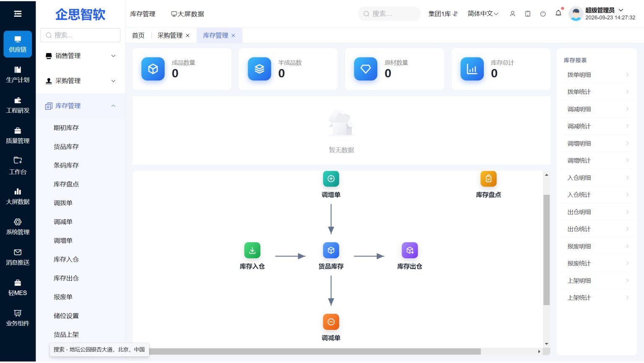The height and width of the screenshot is (363, 644).
Task: Expand the 采购管理 menu group
Action: click(x=80, y=81)
